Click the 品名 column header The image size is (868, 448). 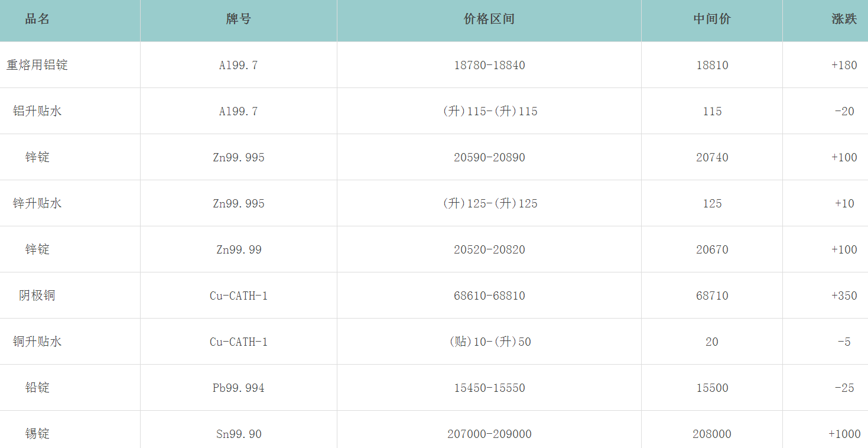tap(37, 19)
